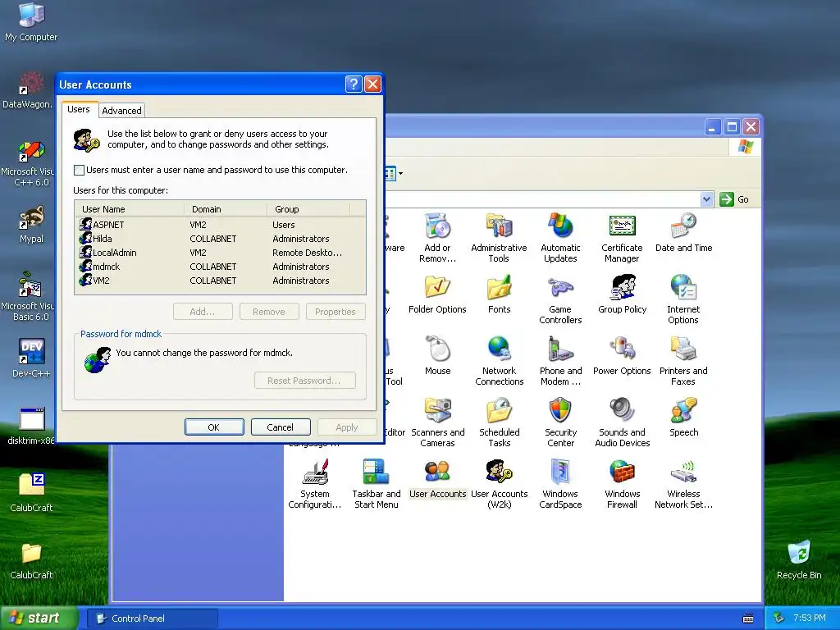Screen dimensions: 840x630
Task: Open Certificate Manager icon
Action: 622,237
